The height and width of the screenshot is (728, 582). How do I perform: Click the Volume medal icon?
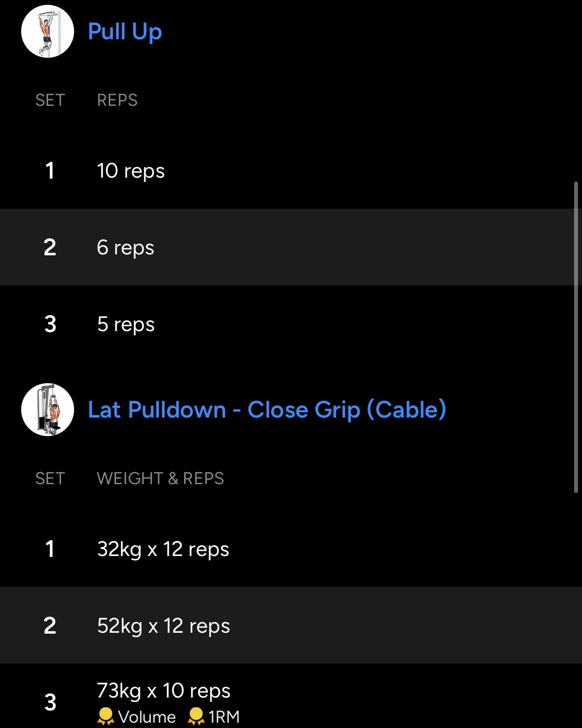[x=106, y=716]
